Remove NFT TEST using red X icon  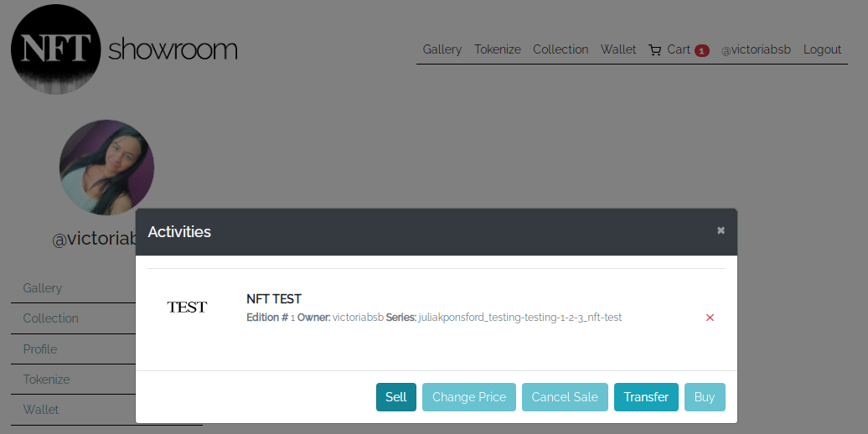point(710,318)
